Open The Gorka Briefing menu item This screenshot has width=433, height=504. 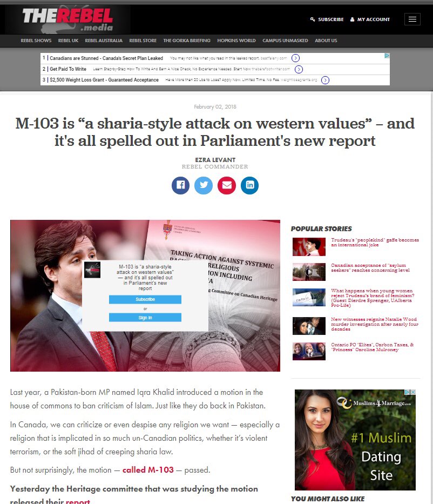[187, 41]
